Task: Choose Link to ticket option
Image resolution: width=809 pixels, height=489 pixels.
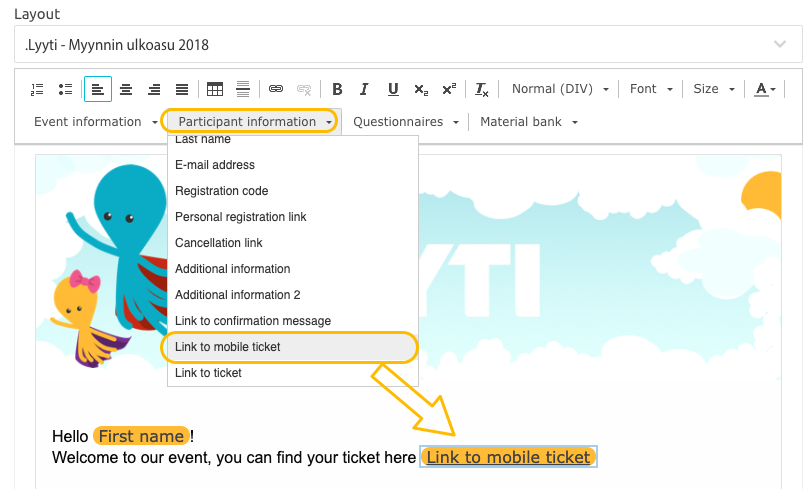Action: point(293,373)
